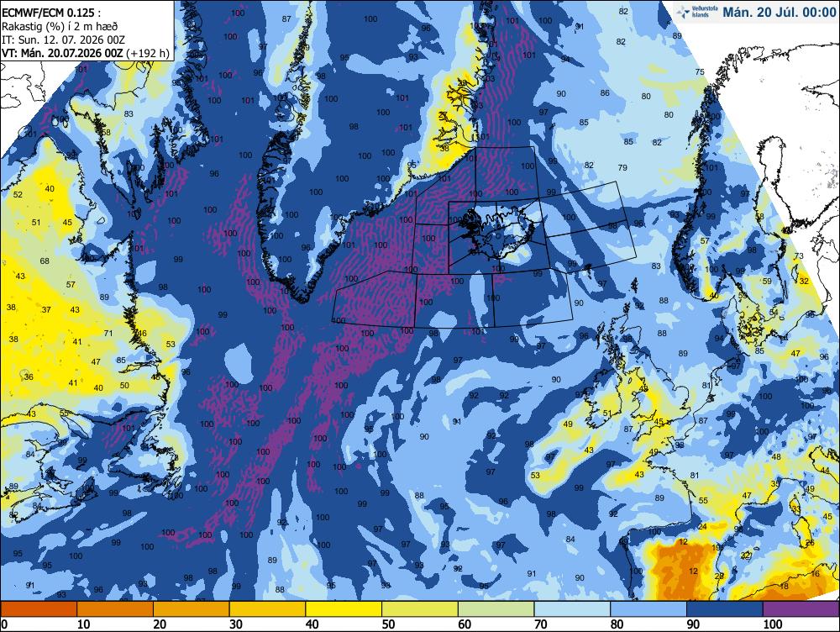
Task: Click the ECMWF/ECM 0.125 model title
Action: [51, 13]
